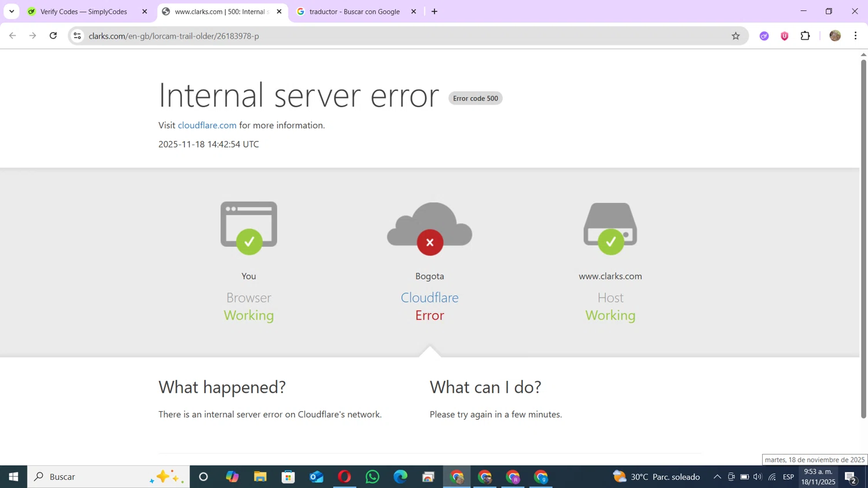
Task: Open WhatsApp from the taskbar
Action: [373, 477]
